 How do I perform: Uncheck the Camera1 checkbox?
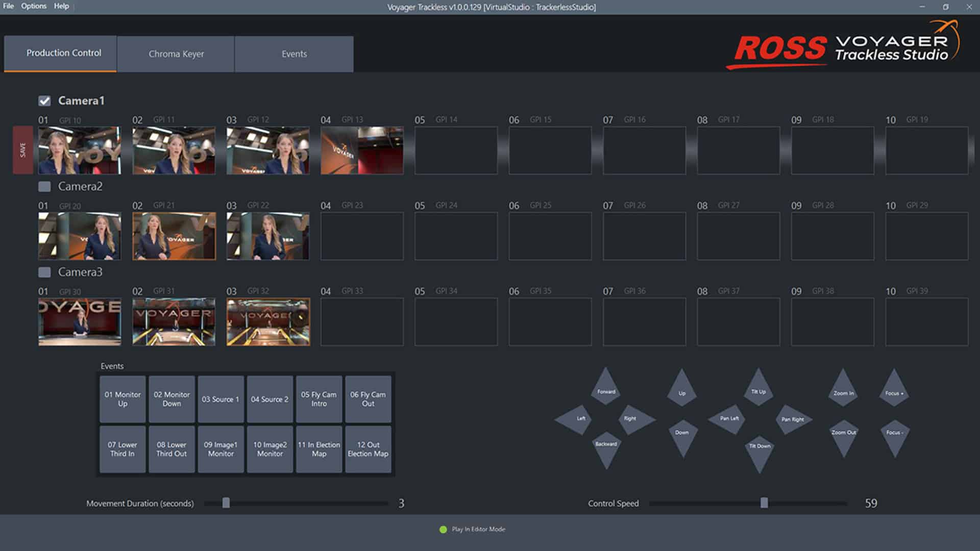(44, 101)
